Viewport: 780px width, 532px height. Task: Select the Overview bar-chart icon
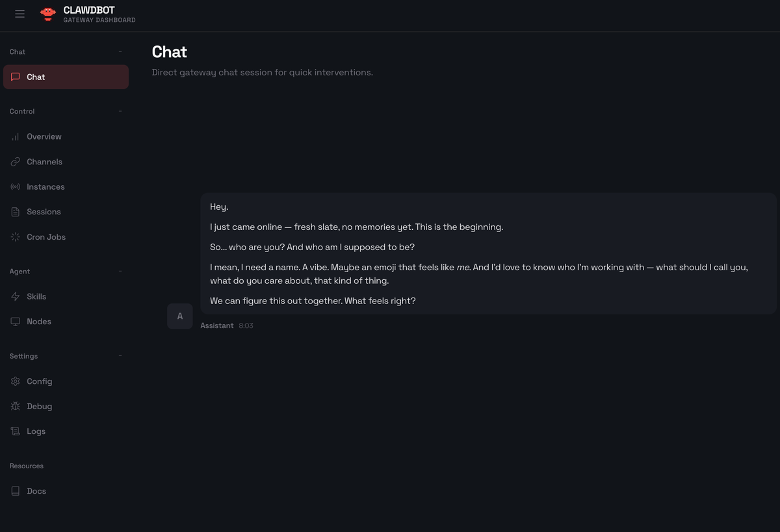pyautogui.click(x=14, y=136)
